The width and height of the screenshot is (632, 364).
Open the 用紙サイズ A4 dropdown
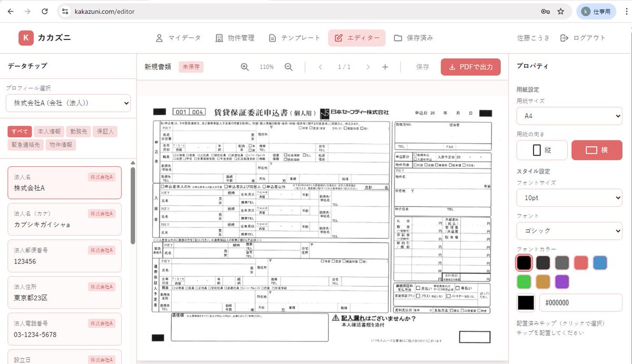coord(569,116)
